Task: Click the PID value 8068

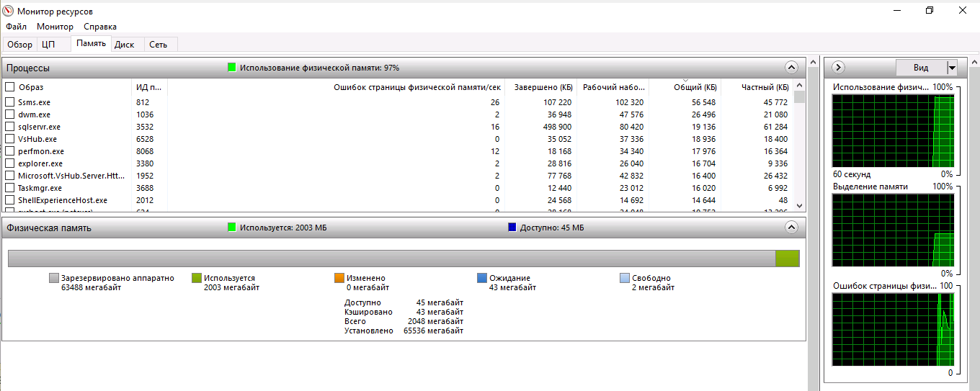Action: click(x=144, y=151)
